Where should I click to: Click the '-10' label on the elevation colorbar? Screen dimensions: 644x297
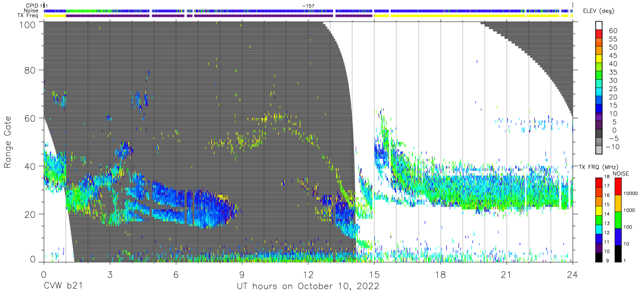coord(611,148)
